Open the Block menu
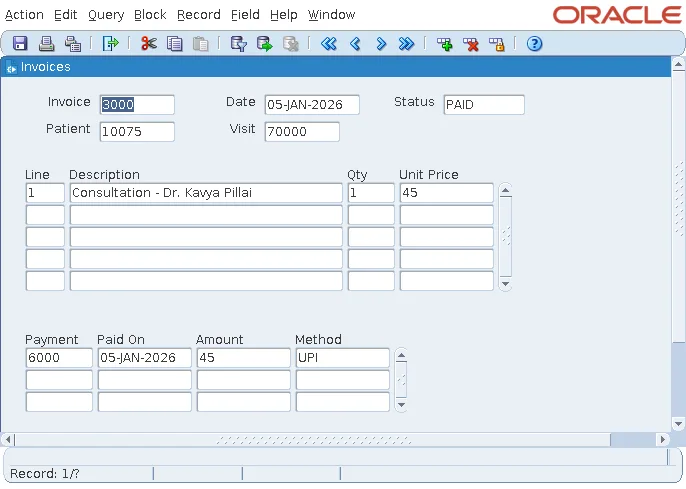This screenshot has width=686, height=489. click(x=150, y=15)
